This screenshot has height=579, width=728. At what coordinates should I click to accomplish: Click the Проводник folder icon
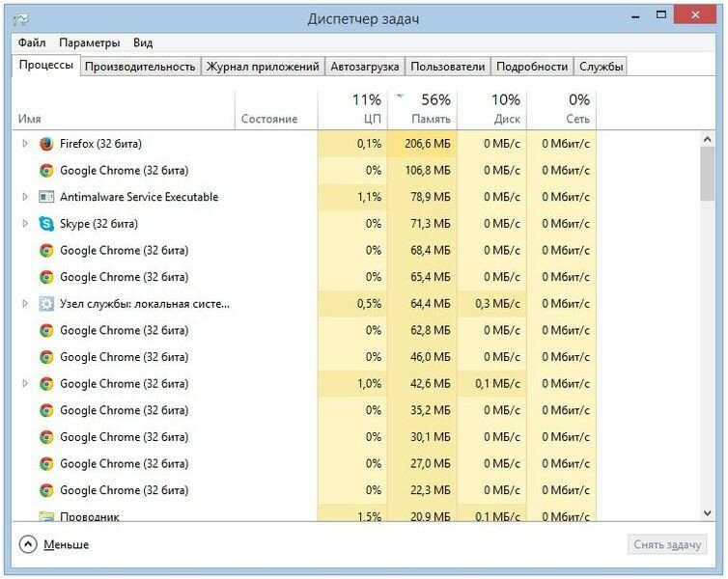tap(46, 516)
